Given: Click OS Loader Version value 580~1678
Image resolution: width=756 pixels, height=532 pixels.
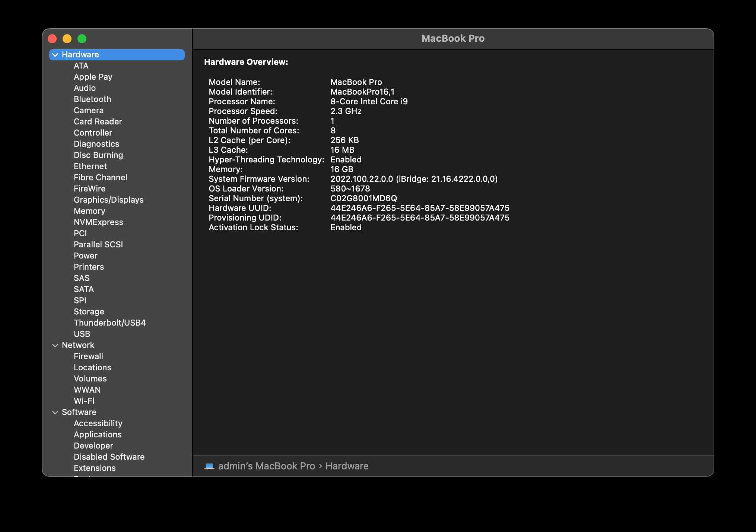Looking at the screenshot, I should point(350,189).
